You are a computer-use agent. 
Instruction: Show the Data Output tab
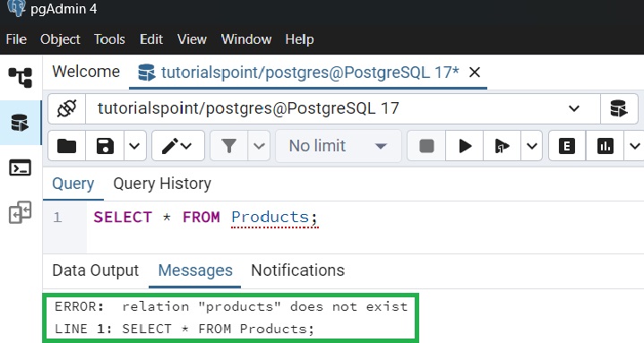[x=96, y=270]
